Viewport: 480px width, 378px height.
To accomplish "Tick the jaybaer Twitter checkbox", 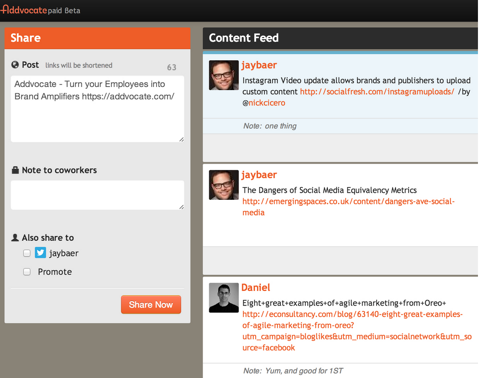I will coord(27,253).
